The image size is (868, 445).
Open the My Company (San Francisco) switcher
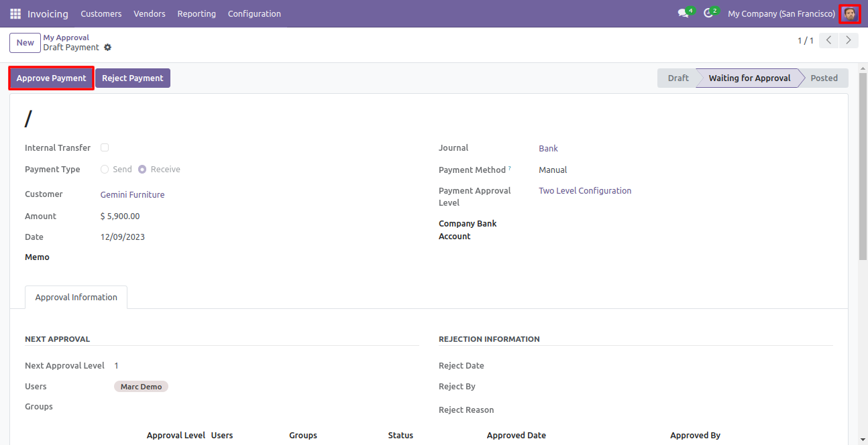pos(781,13)
